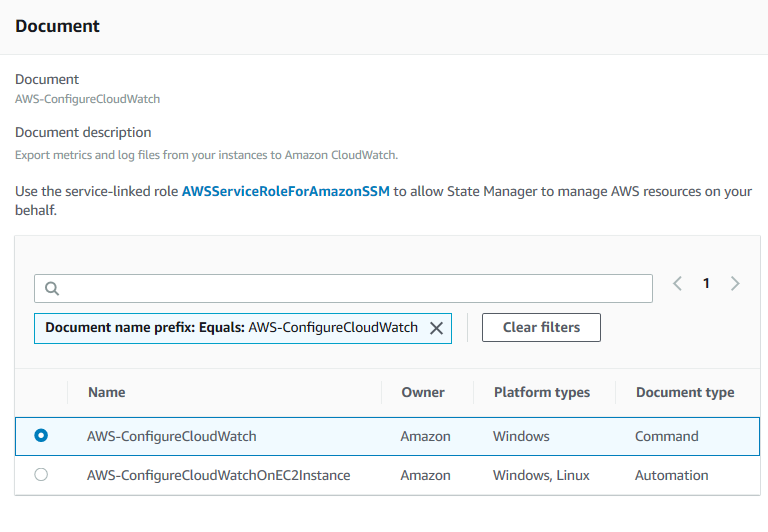The width and height of the screenshot is (768, 532).
Task: Click the Command document type cell
Action: [x=666, y=436]
